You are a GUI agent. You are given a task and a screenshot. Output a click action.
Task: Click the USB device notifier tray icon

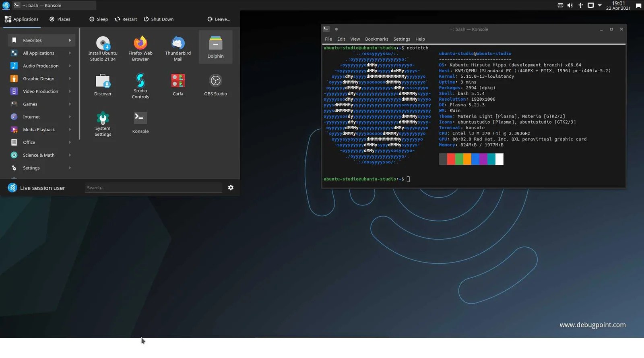tap(580, 5)
